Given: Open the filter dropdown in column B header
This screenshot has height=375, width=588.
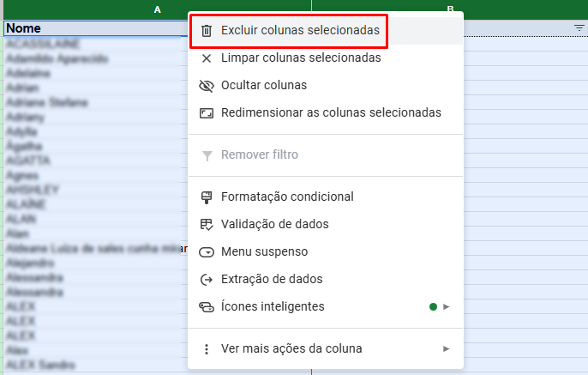Looking at the screenshot, I should [x=579, y=28].
